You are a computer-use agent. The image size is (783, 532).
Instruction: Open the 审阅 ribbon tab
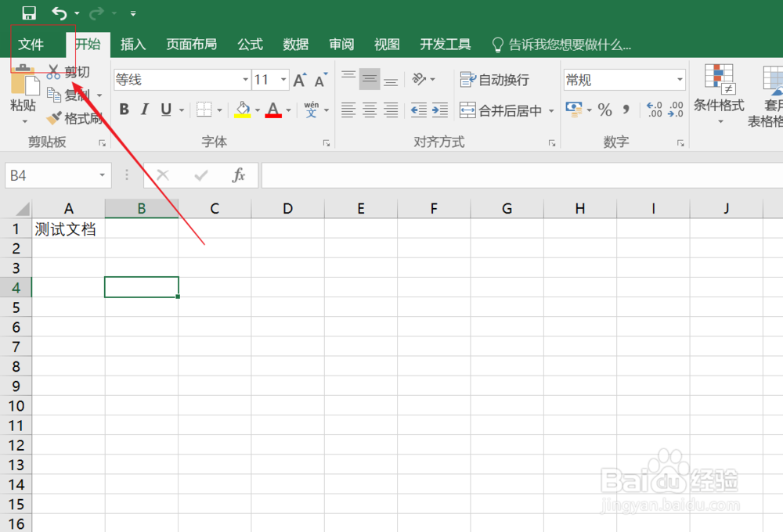coord(341,45)
